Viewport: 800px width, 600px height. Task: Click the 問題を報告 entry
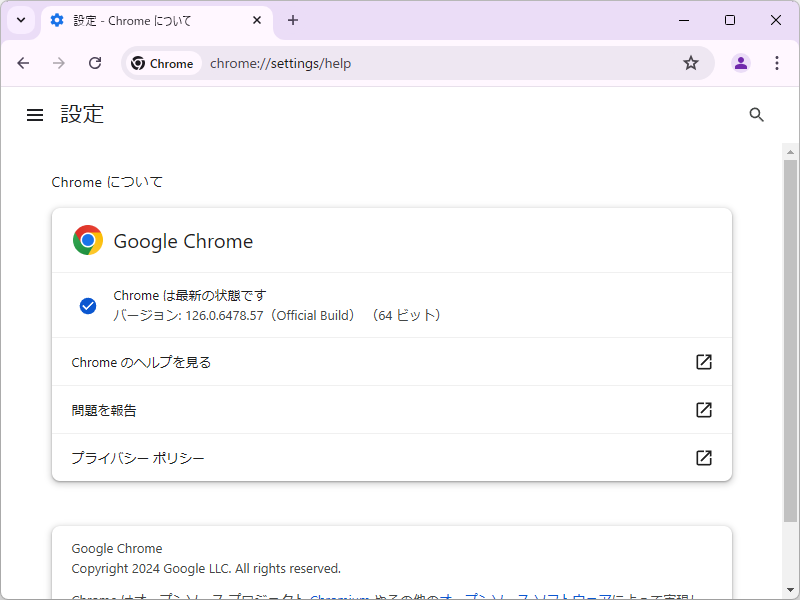coord(104,410)
